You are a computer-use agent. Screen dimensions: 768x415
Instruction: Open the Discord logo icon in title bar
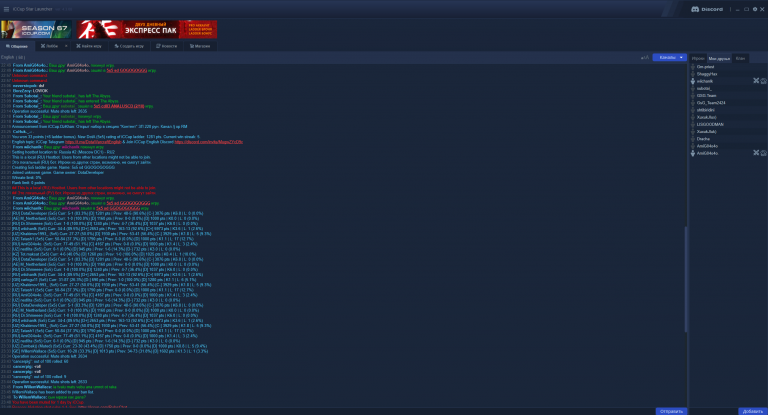pos(695,9)
